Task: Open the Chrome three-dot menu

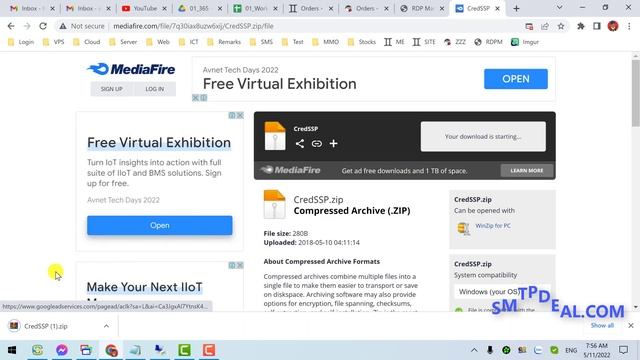Action: [629, 26]
